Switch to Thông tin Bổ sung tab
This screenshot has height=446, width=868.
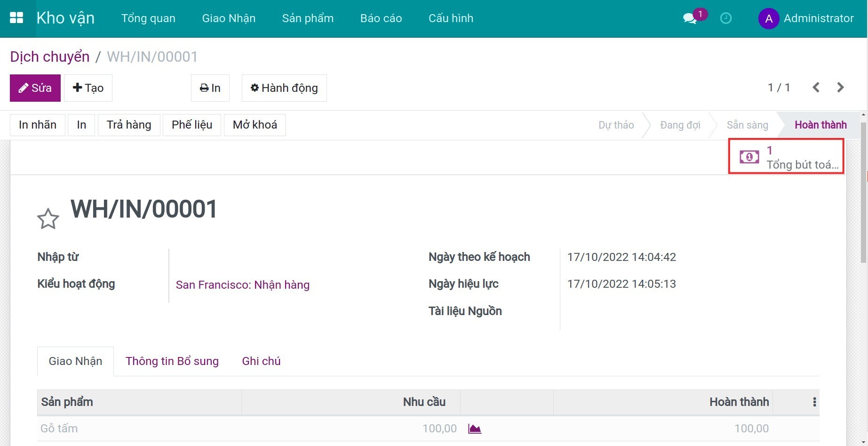pos(172,361)
